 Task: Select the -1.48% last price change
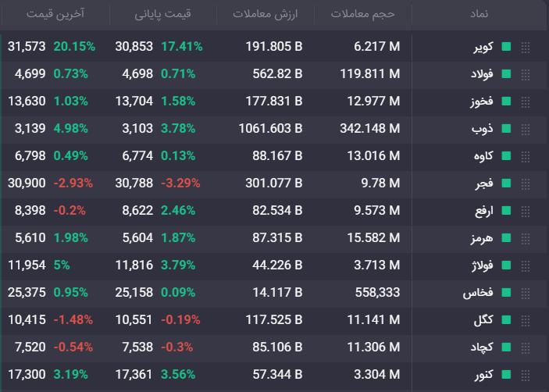[73, 320]
